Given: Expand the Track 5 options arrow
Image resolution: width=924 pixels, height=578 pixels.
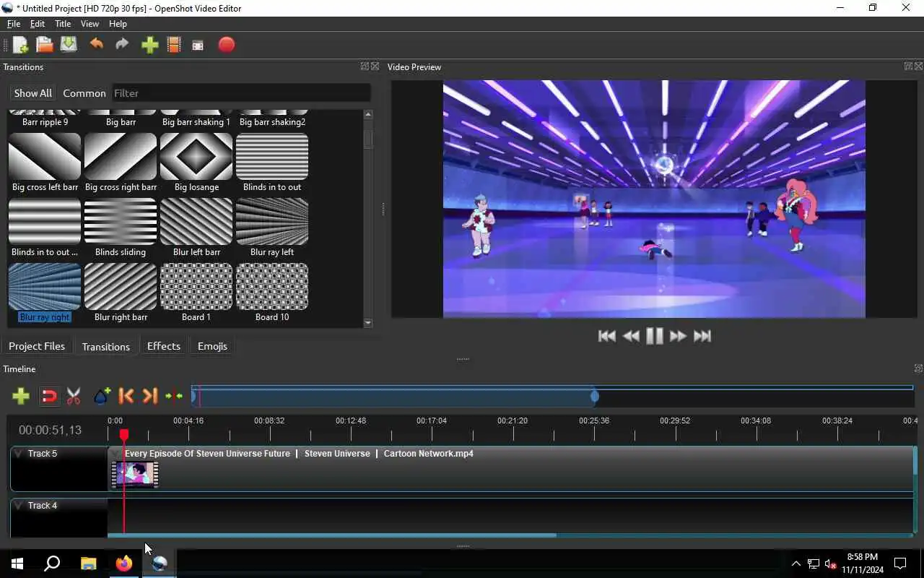Looking at the screenshot, I should click(x=18, y=454).
